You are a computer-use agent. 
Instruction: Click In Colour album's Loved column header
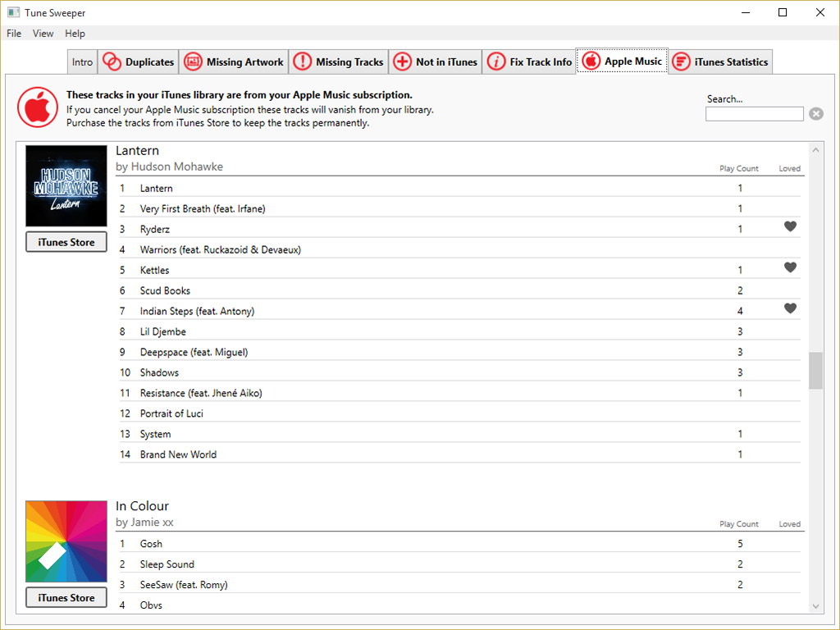point(790,524)
